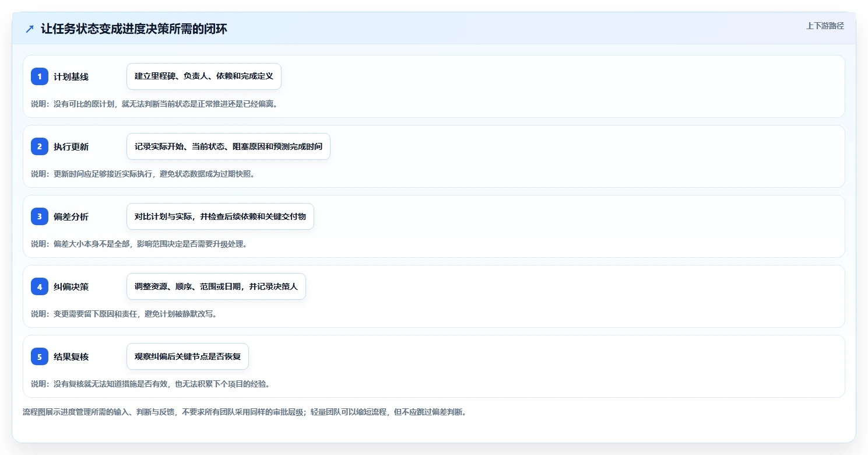Click the arrow icon beside the title
The height and width of the screenshot is (455, 868).
click(30, 29)
